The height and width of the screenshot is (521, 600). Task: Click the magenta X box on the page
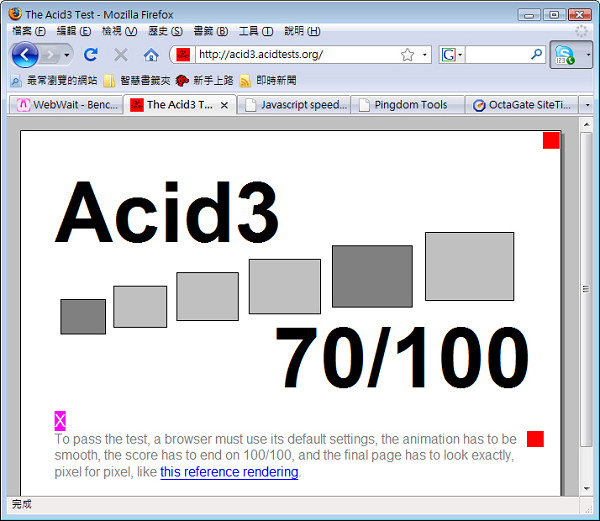(60, 421)
